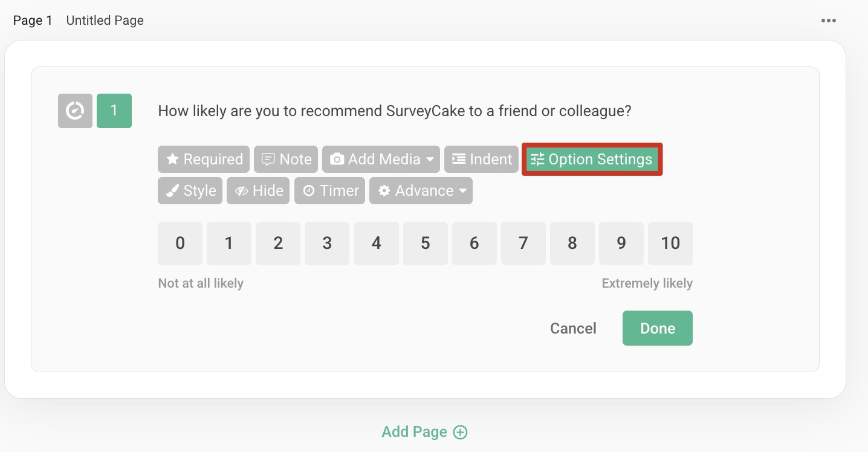
Task: Expand the Advance options dropdown
Action: coord(421,190)
